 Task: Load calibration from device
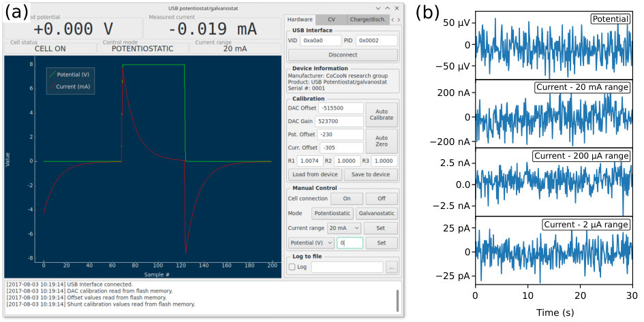click(x=315, y=174)
